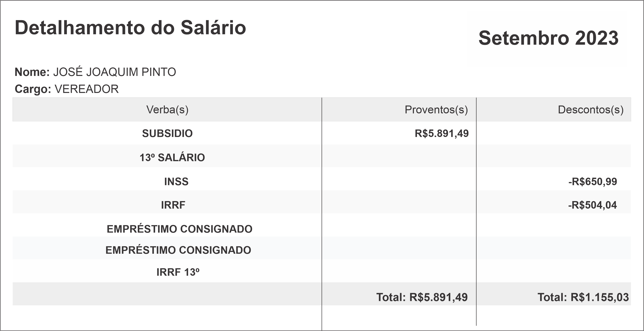Select the "13º SALÁRIO" row label

pyautogui.click(x=172, y=158)
